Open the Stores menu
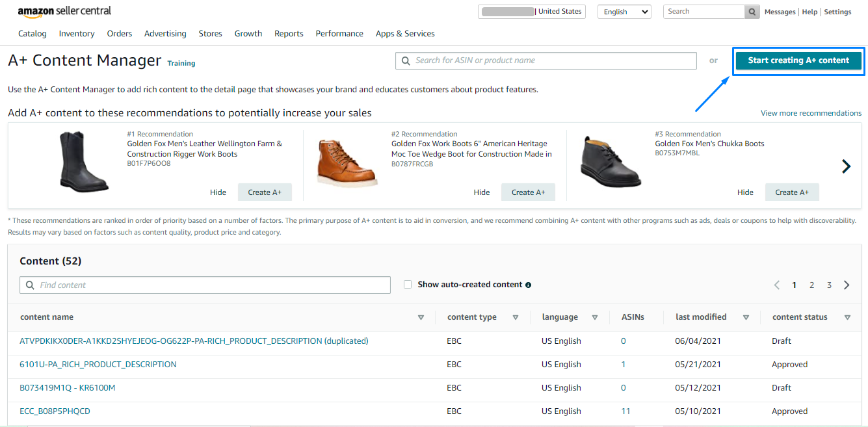The height and width of the screenshot is (427, 868). 210,34
